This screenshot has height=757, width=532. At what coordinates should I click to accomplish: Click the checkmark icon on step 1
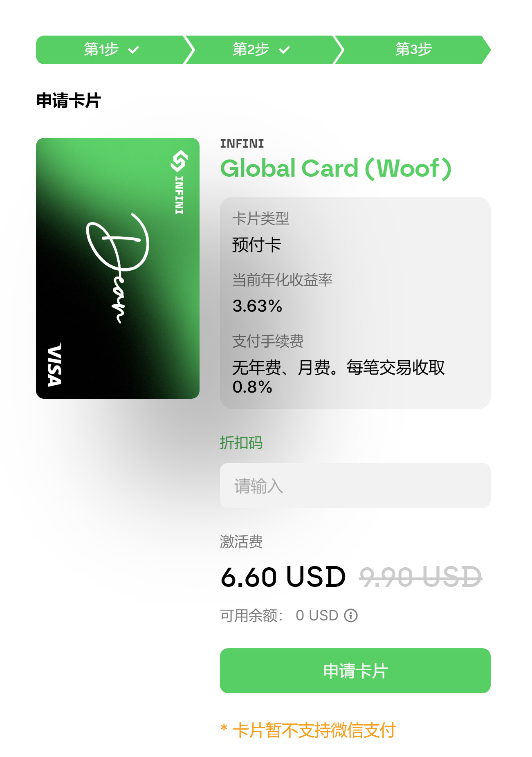point(133,50)
